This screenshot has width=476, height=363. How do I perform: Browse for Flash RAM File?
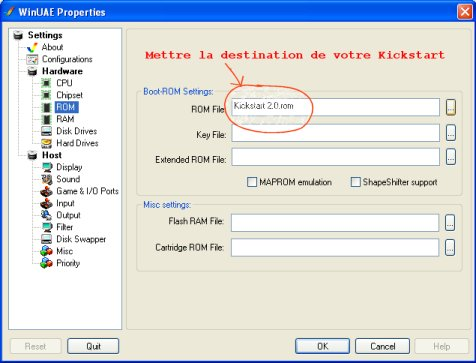point(450,223)
